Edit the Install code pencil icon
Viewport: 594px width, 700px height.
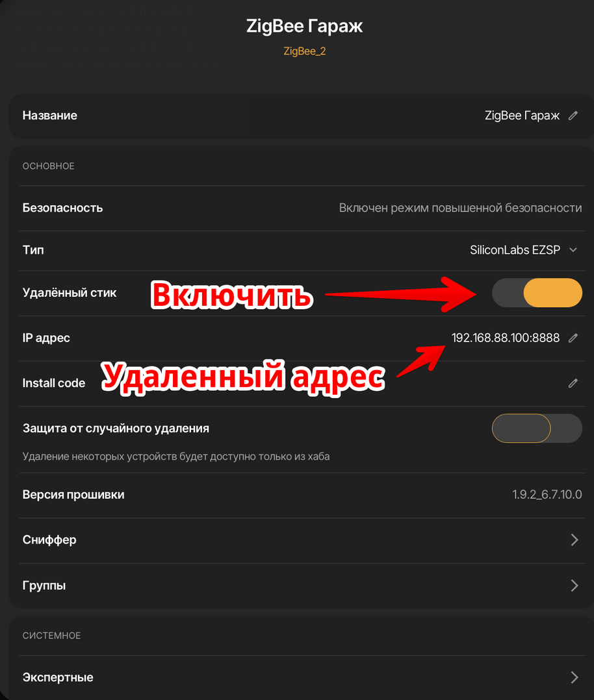[x=573, y=383]
